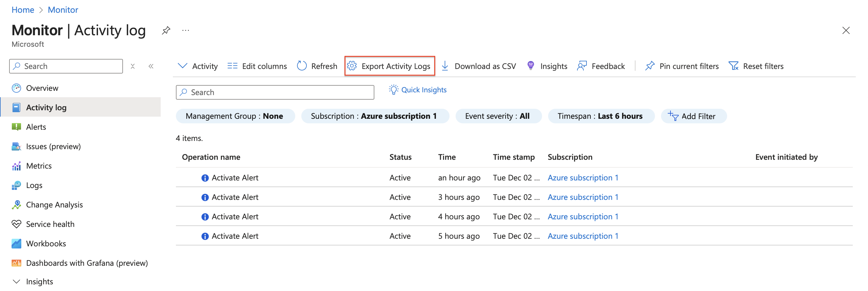Viewport: 868px width, 291px height.
Task: Pin current filters
Action: pos(689,66)
